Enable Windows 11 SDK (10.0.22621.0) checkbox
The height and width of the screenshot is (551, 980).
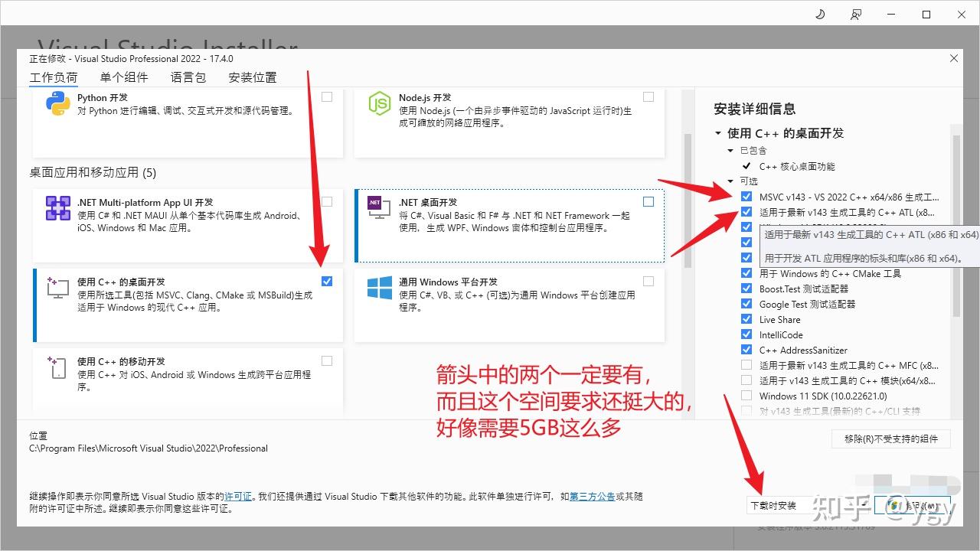[x=746, y=396]
